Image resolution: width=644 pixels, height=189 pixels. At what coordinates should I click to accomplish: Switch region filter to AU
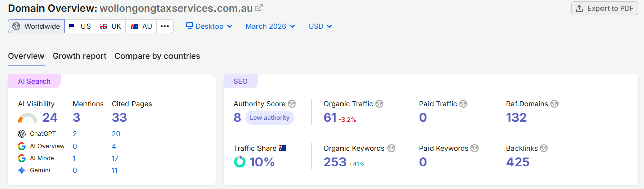tap(141, 26)
